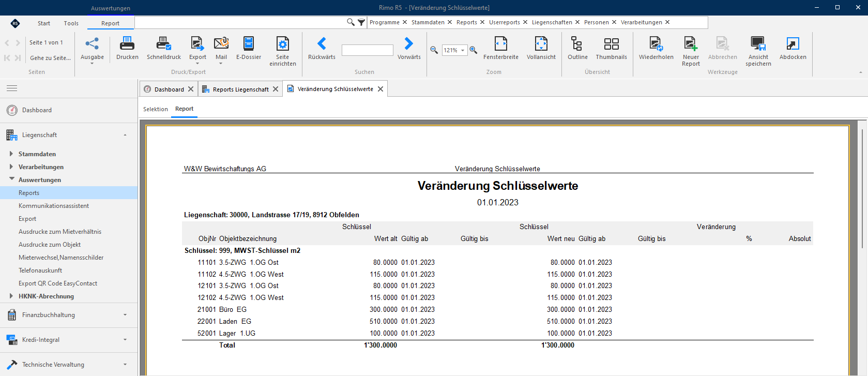Image resolution: width=868 pixels, height=376 pixels.
Task: Send report via Mail icon
Action: (x=221, y=50)
